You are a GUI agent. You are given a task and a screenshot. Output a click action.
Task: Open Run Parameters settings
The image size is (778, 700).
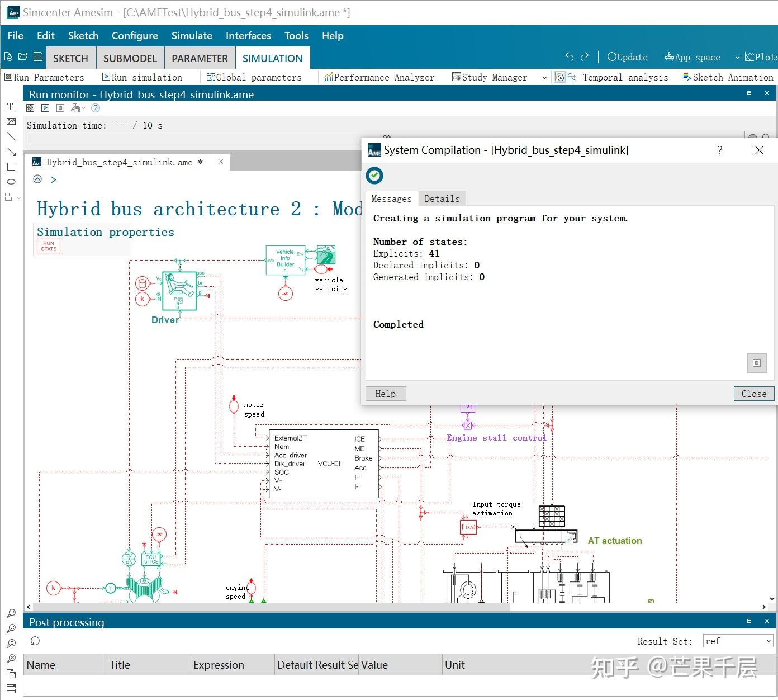[x=44, y=77]
